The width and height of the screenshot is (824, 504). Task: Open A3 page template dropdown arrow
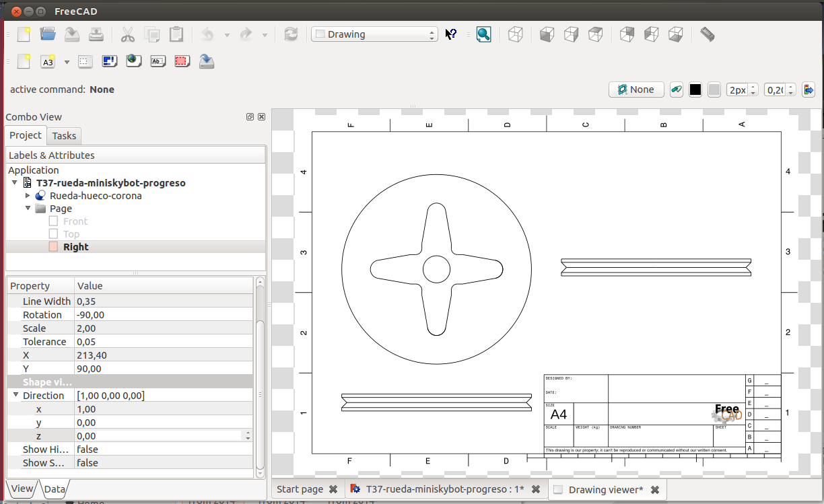[x=67, y=62]
